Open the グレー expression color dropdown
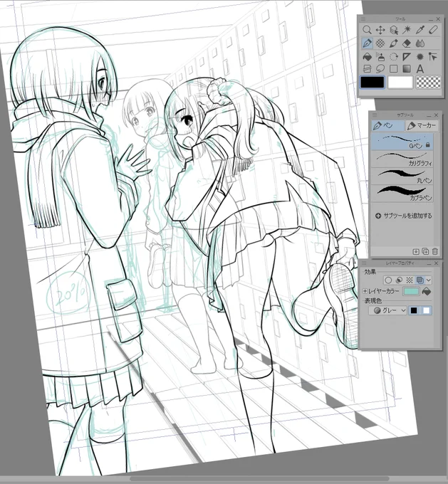 388,310
